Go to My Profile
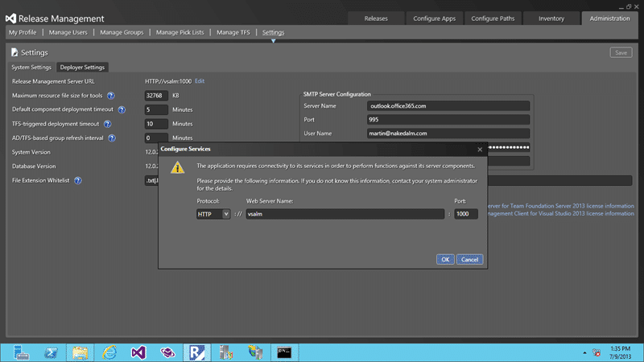The height and width of the screenshot is (362, 644). pos(23,32)
